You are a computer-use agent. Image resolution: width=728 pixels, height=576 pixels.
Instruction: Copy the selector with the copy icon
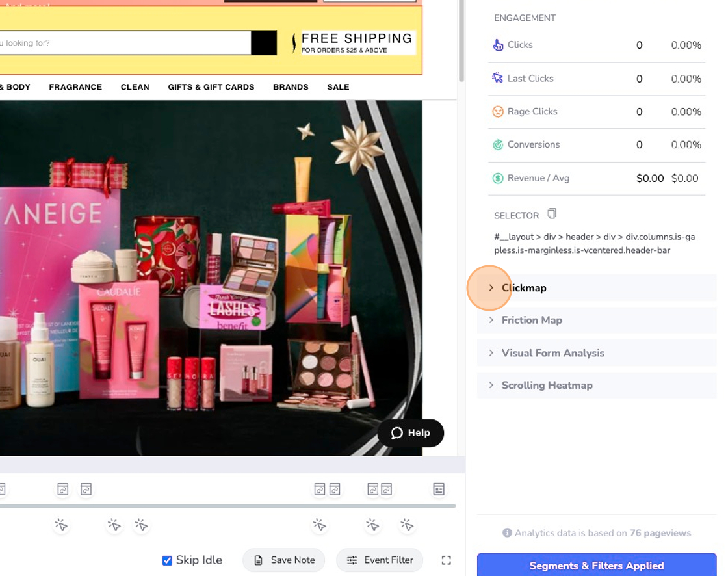[552, 214]
